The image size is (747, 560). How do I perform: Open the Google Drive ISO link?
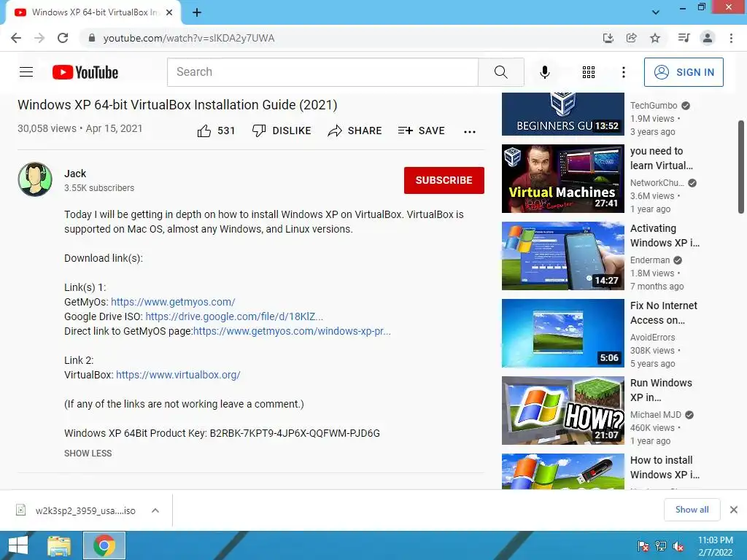point(234,316)
